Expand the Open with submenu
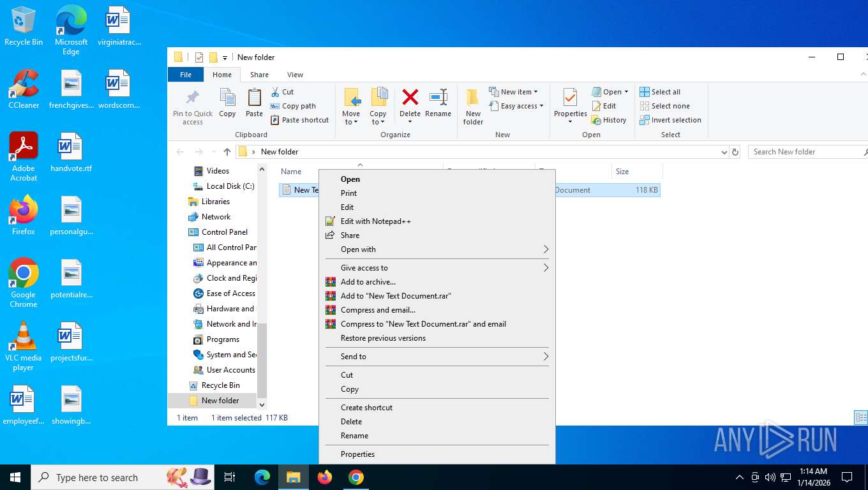The height and width of the screenshot is (490, 868). pyautogui.click(x=437, y=249)
